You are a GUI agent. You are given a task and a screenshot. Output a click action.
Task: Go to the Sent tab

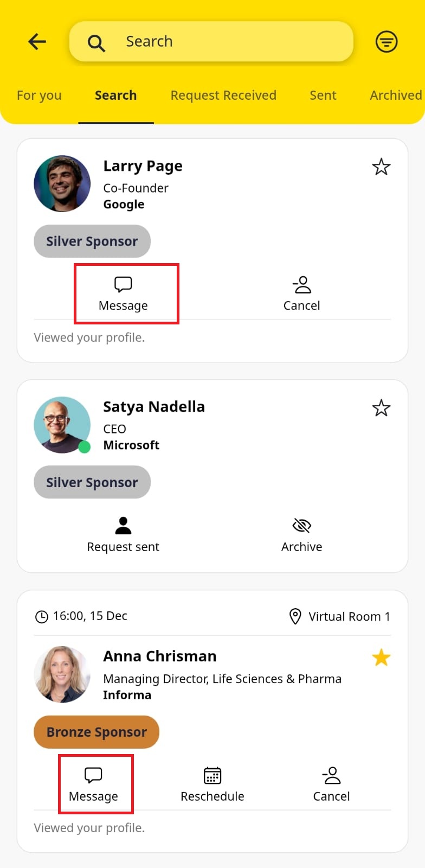click(x=323, y=95)
